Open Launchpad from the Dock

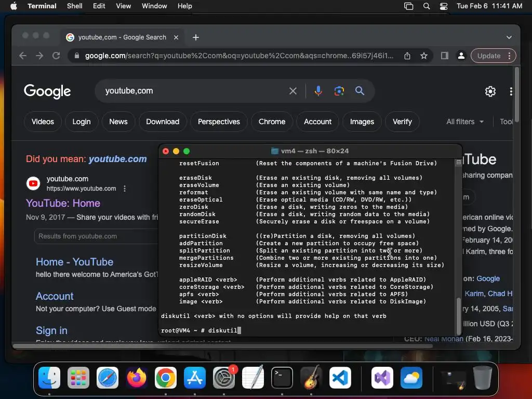click(x=78, y=378)
